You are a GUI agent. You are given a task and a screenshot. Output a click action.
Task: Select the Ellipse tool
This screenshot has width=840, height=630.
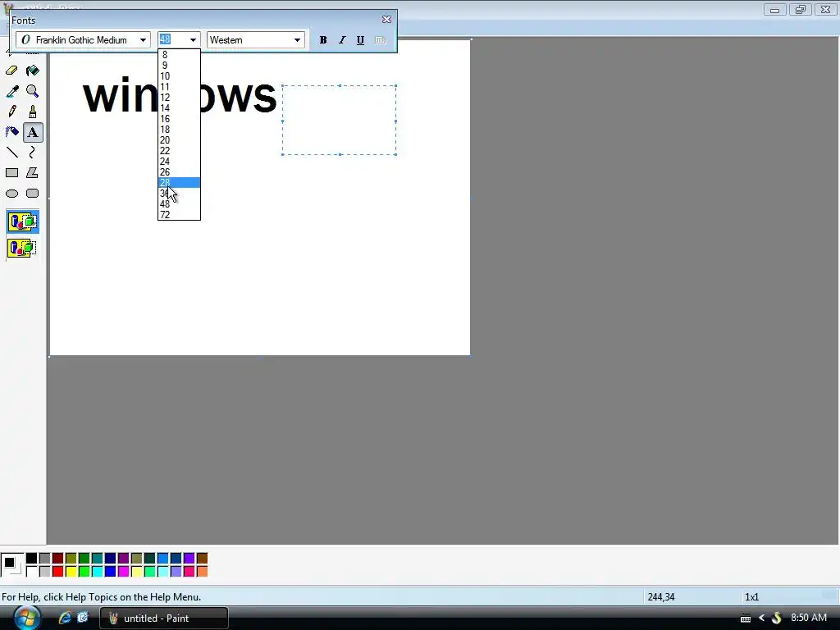[x=11, y=194]
